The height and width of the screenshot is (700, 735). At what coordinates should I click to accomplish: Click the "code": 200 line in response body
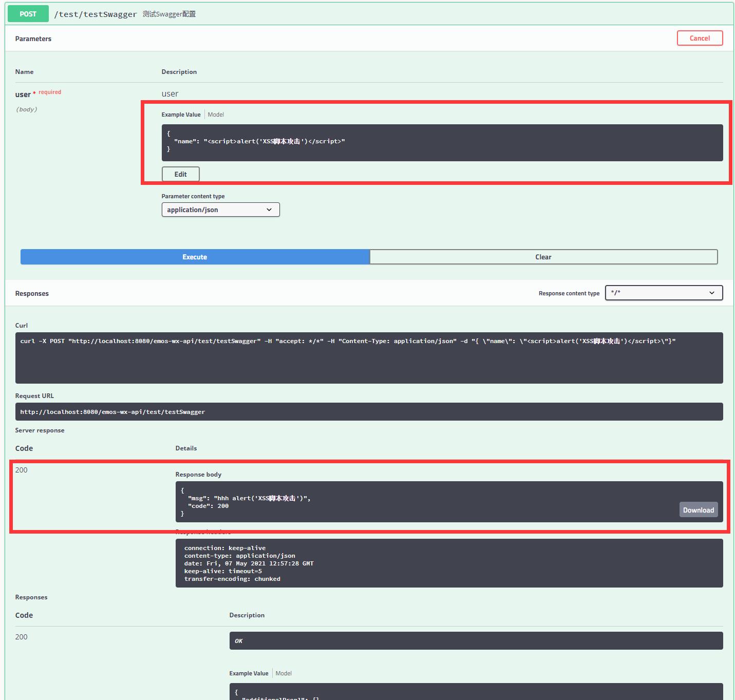(208, 506)
